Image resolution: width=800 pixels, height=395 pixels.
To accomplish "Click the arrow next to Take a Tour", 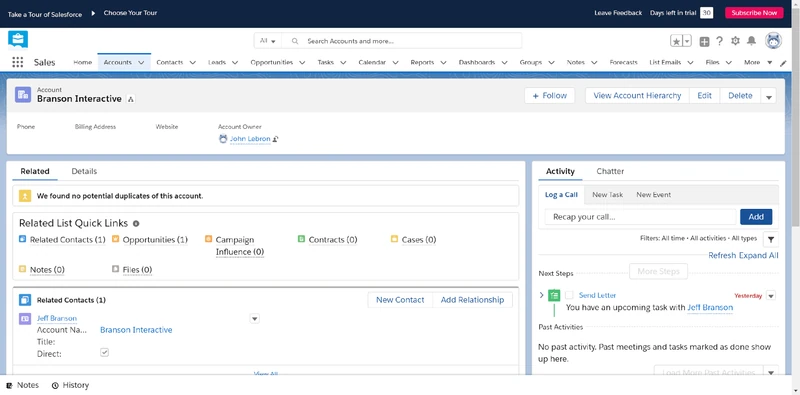I will [x=93, y=13].
